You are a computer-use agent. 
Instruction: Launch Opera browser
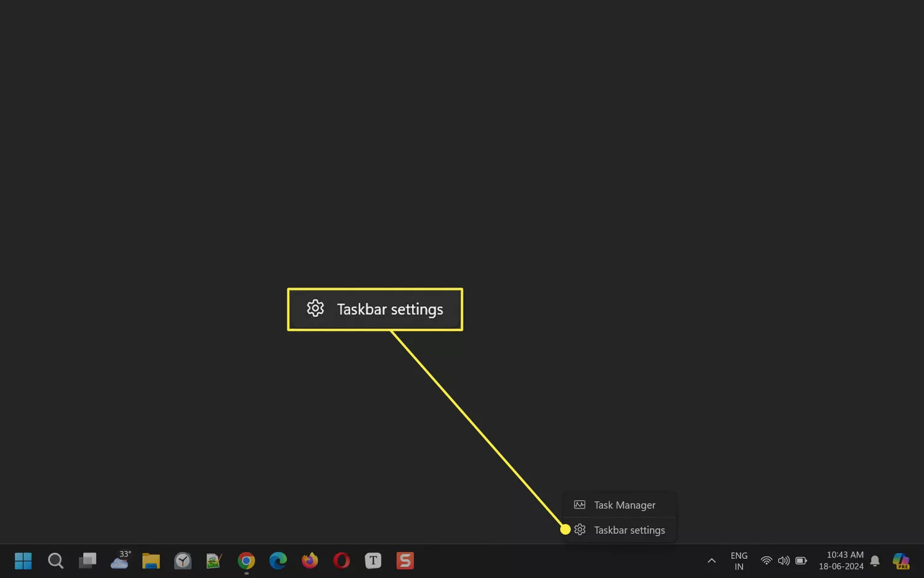pos(341,561)
